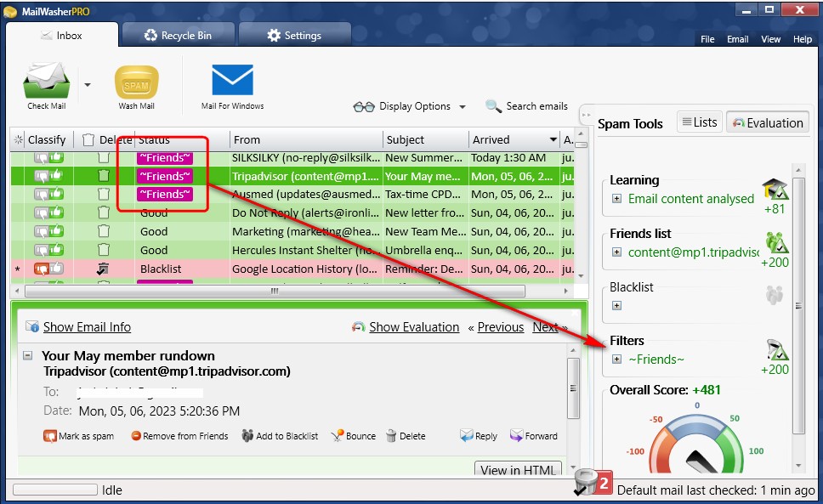
Task: Click the Show Email Info link
Action: point(87,327)
